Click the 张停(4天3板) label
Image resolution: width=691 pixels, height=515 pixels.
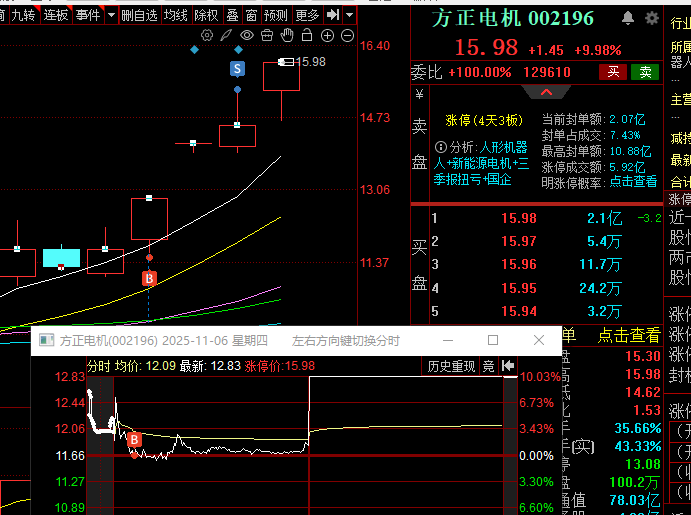(484, 120)
